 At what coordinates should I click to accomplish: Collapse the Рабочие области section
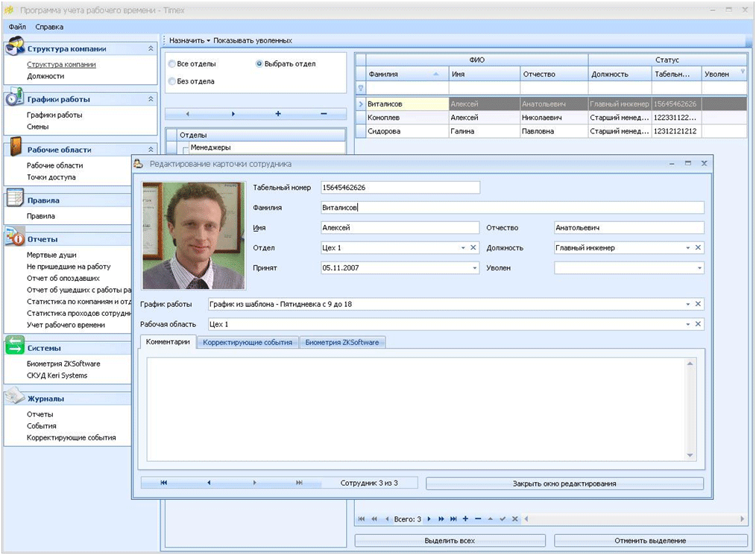(x=151, y=149)
